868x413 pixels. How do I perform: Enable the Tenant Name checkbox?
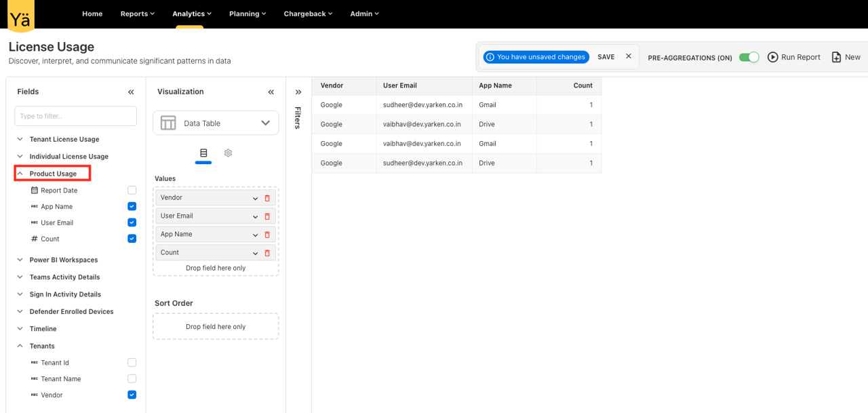[132, 378]
